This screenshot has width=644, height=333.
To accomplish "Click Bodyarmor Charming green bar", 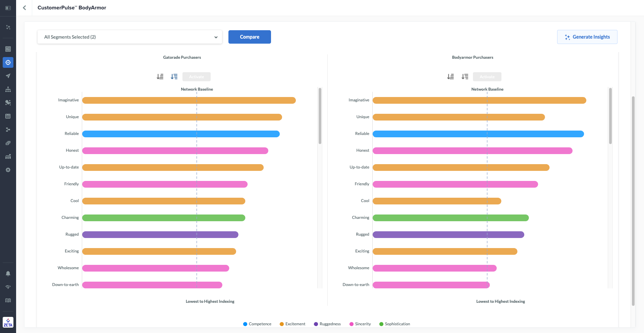I will click(x=451, y=218).
